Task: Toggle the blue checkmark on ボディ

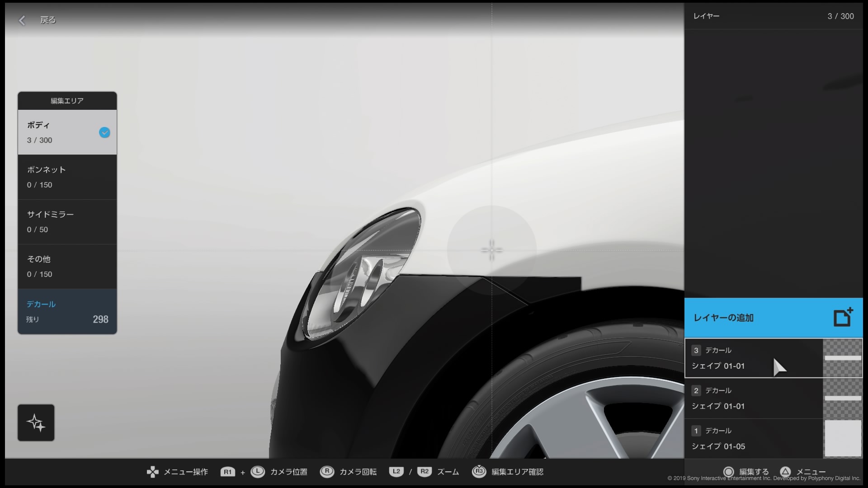Action: [x=104, y=132]
